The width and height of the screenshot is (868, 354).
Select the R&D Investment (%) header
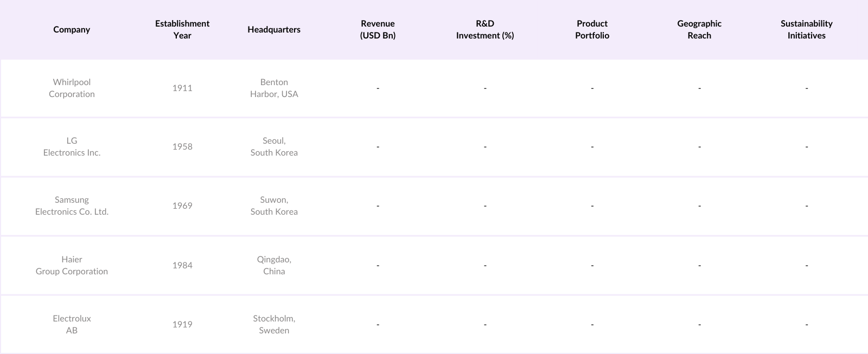pos(485,29)
